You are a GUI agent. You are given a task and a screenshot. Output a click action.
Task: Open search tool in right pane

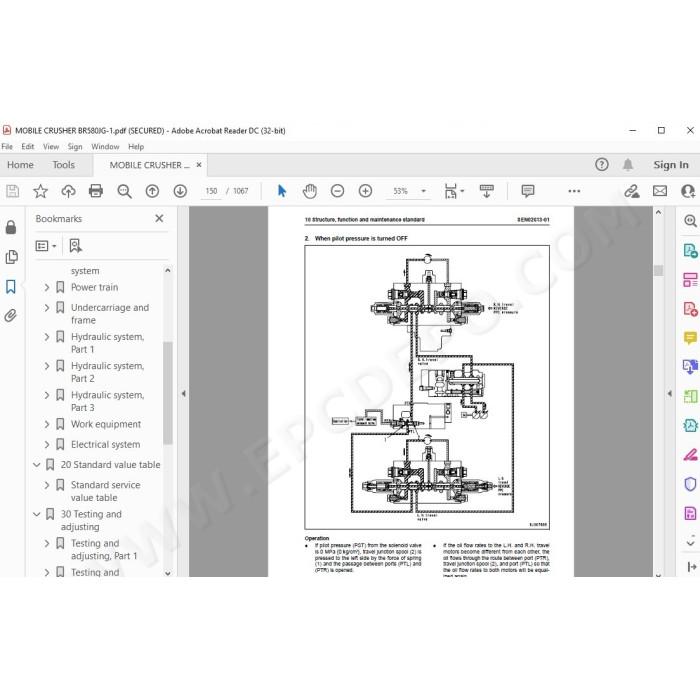[x=690, y=220]
